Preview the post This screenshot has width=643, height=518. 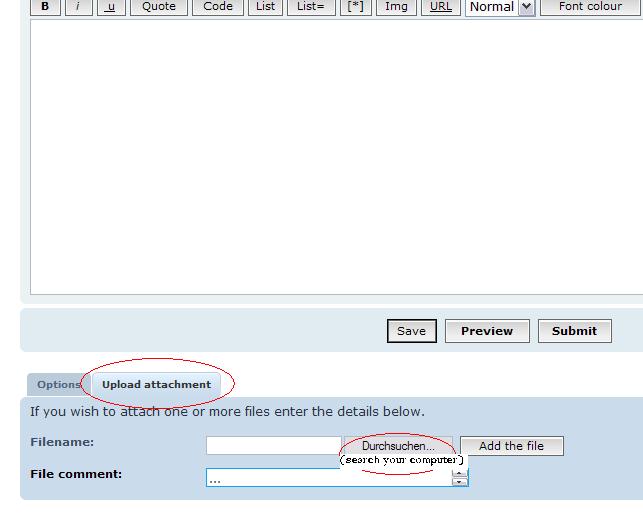coord(487,331)
